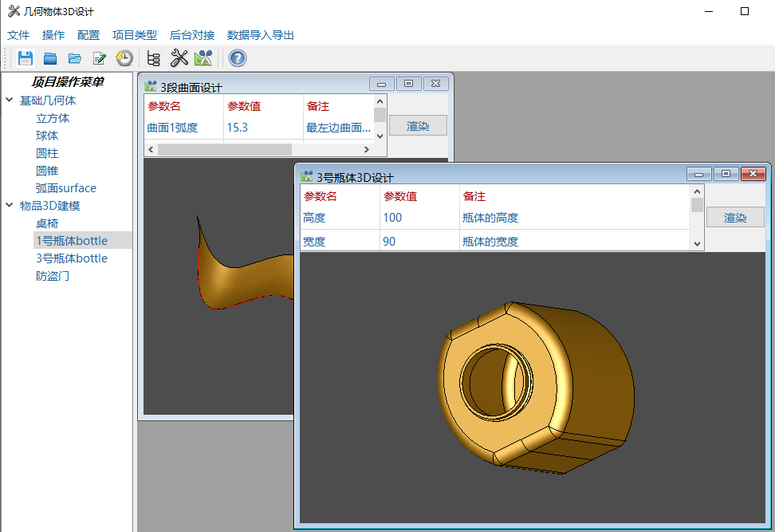Viewport: 775px width, 532px height.
Task: Open the 后台对接 menu
Action: tap(192, 35)
